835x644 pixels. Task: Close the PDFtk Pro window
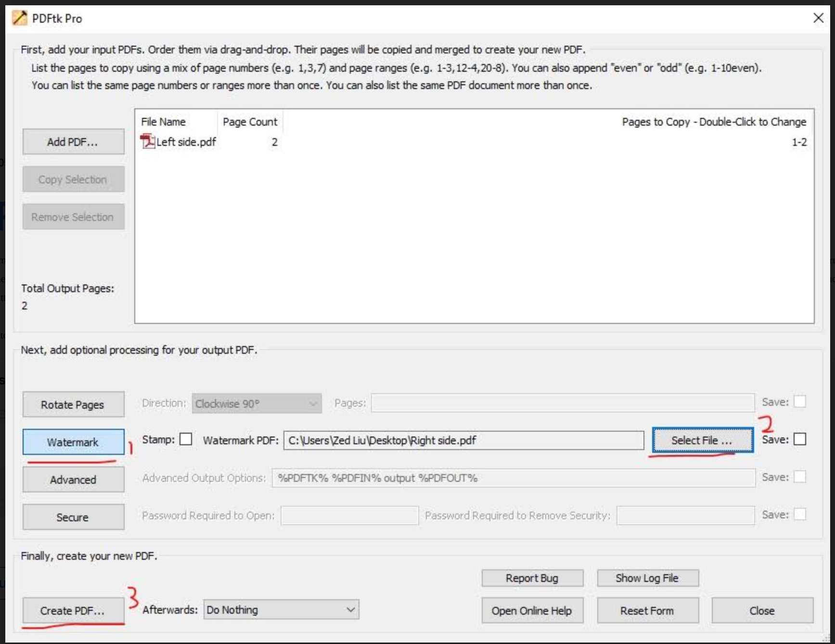tap(818, 18)
